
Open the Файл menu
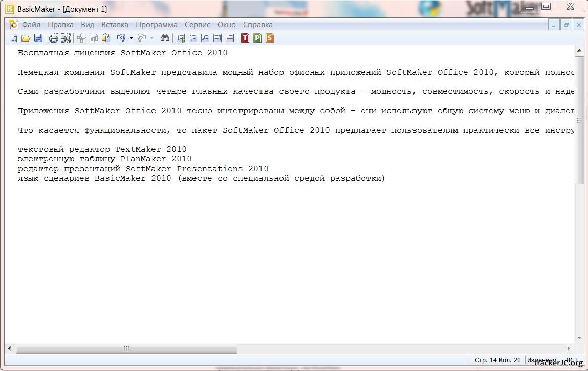point(31,25)
